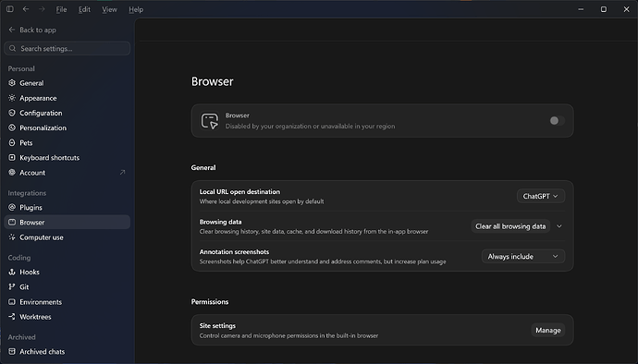Screen dimensions: 638x364
Task: Click the Keyboard shortcuts icon
Action: pyautogui.click(x=12, y=157)
